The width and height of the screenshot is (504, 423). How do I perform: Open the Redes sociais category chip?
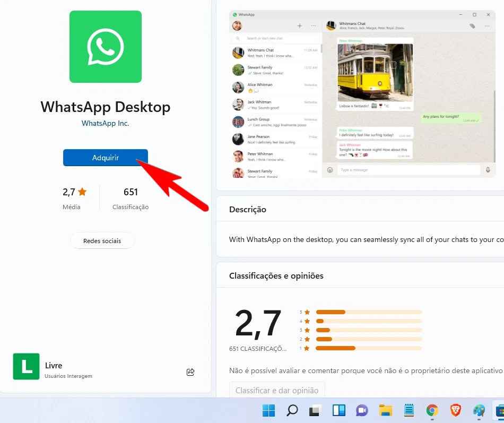tap(102, 240)
